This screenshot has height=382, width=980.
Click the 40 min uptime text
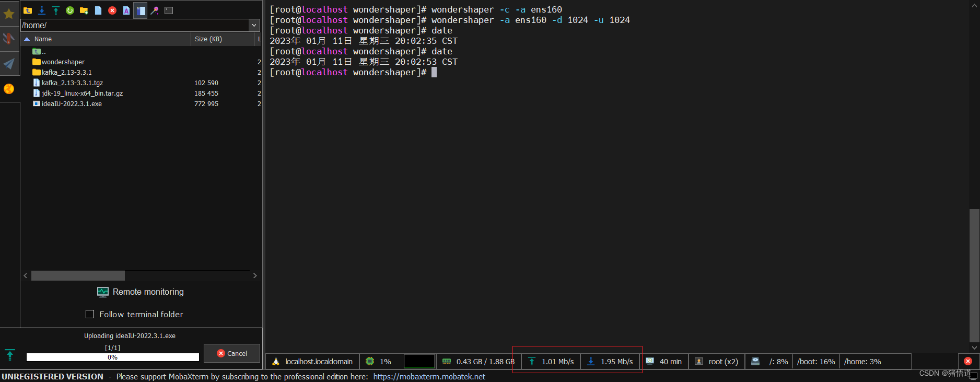click(x=670, y=361)
